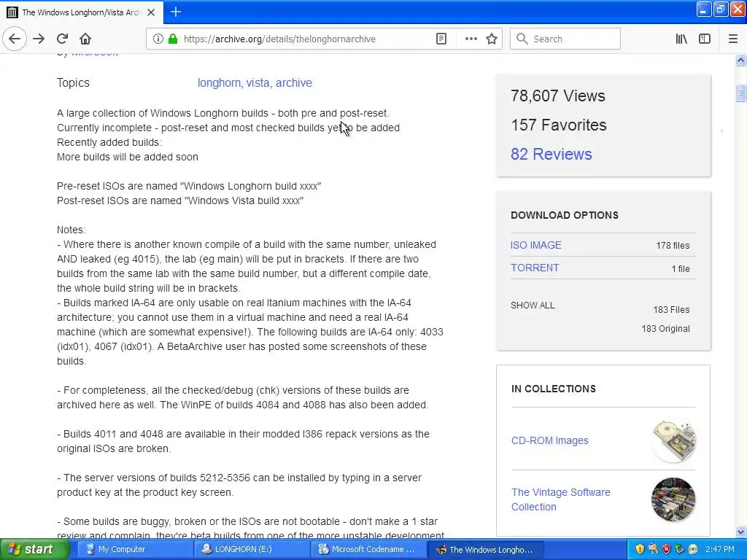This screenshot has height=560, width=747.
Task: Click the 183 Original text
Action: point(665,329)
